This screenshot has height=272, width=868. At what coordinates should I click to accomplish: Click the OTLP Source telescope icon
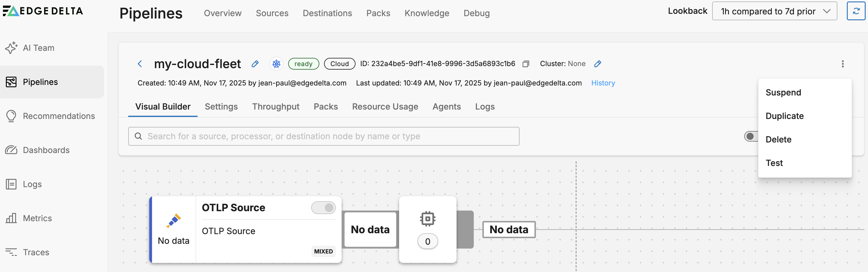click(173, 221)
